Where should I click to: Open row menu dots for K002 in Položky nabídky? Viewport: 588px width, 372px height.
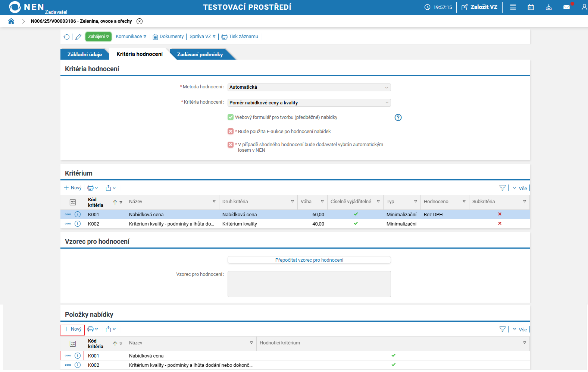click(68, 365)
